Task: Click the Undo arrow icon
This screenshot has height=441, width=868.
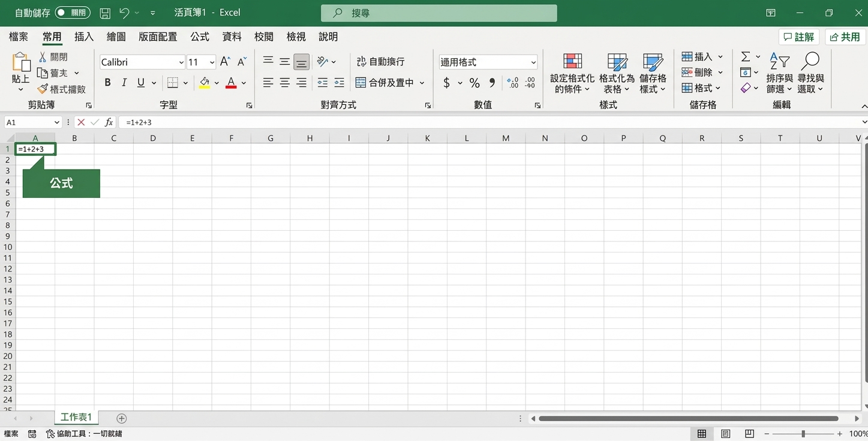Action: pos(124,13)
